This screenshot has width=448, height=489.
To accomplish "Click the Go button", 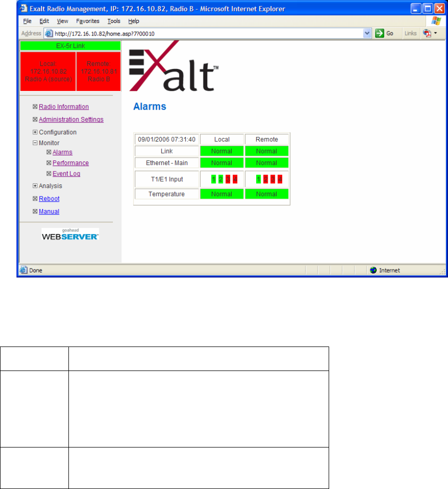I will pyautogui.click(x=385, y=33).
